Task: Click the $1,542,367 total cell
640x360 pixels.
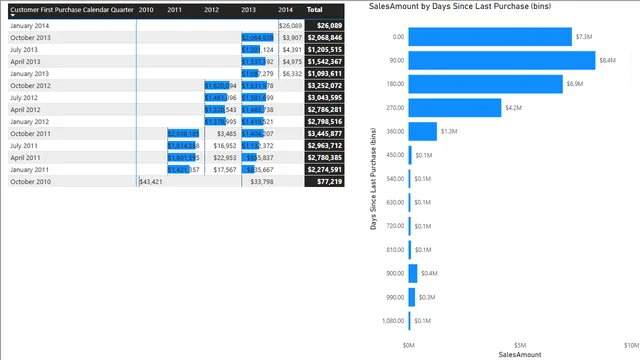Action: coord(324,62)
